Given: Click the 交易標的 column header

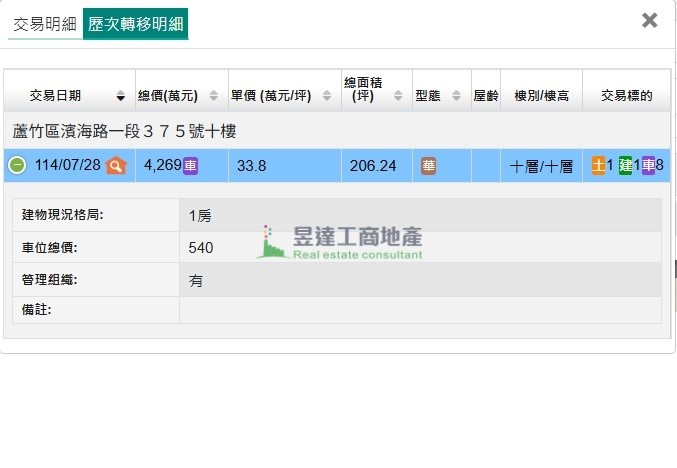Looking at the screenshot, I should [626, 96].
